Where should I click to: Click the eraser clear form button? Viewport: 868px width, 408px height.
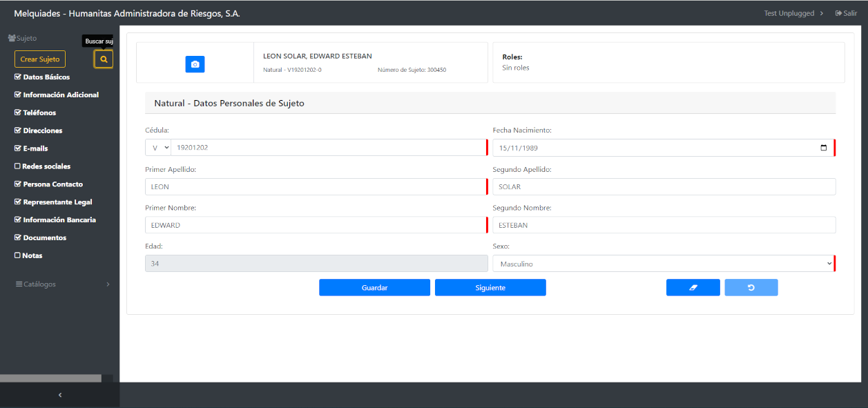click(x=693, y=287)
